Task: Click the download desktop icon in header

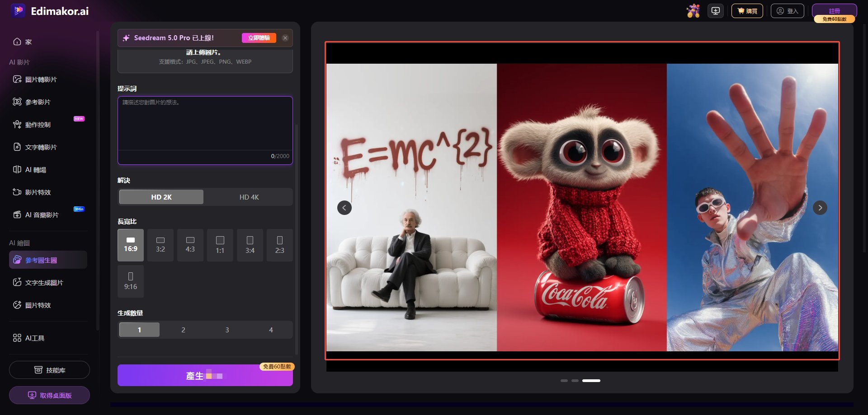Action: (x=716, y=11)
